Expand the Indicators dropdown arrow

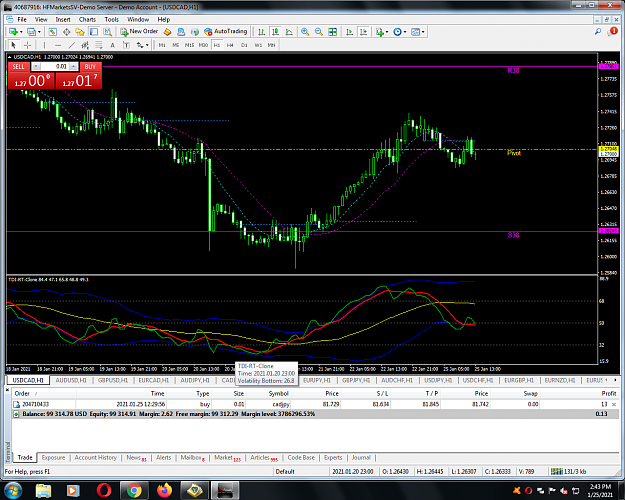tap(386, 32)
